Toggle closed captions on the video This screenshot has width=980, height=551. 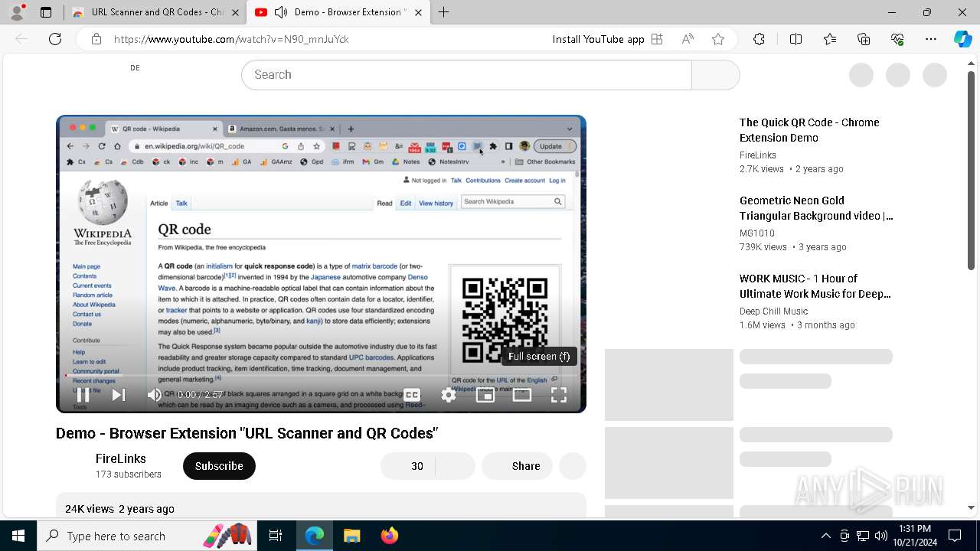tap(412, 395)
